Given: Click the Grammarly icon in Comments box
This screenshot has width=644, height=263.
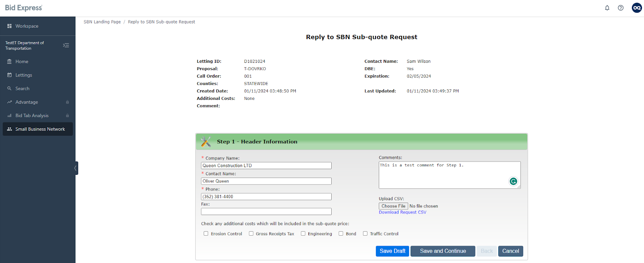Looking at the screenshot, I should (x=513, y=181).
